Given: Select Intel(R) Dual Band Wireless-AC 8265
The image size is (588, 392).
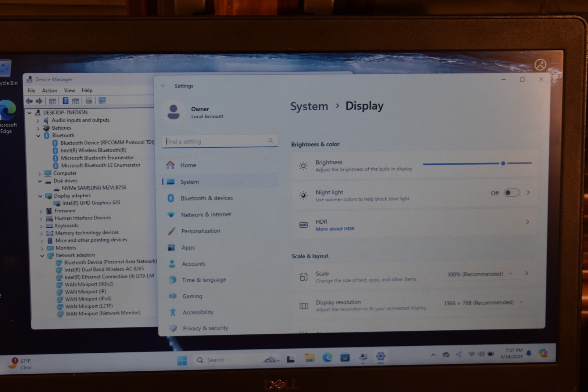Looking at the screenshot, I should pos(104,269).
